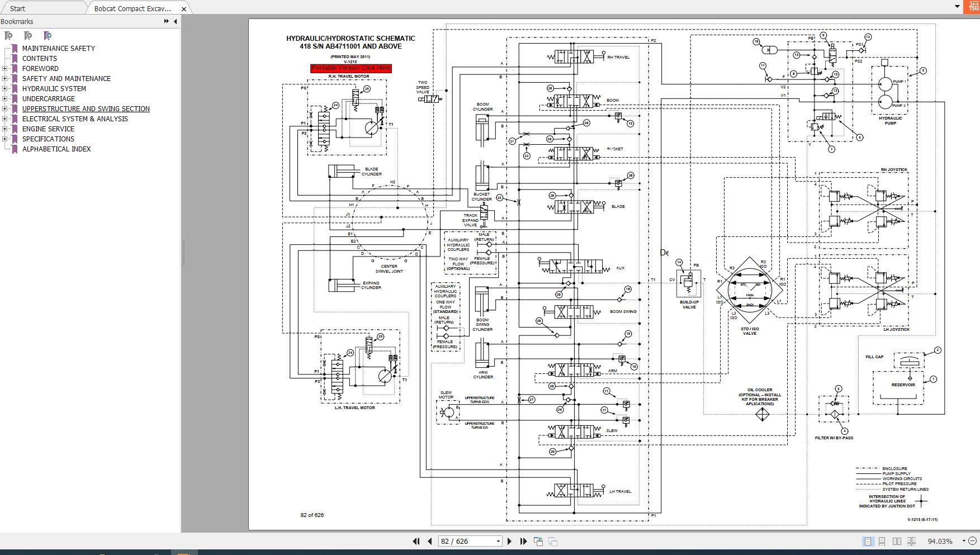Click the delete bookmark icon
Viewport: 980px width, 555px height.
(8, 36)
